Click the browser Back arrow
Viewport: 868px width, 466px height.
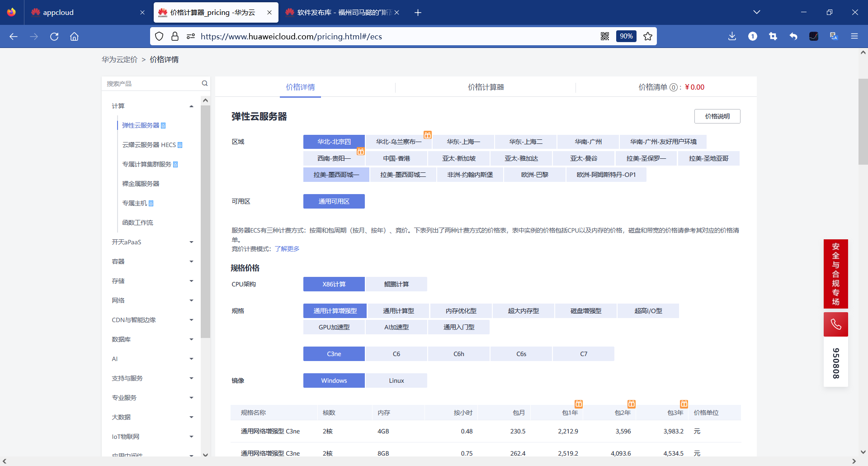coord(14,37)
